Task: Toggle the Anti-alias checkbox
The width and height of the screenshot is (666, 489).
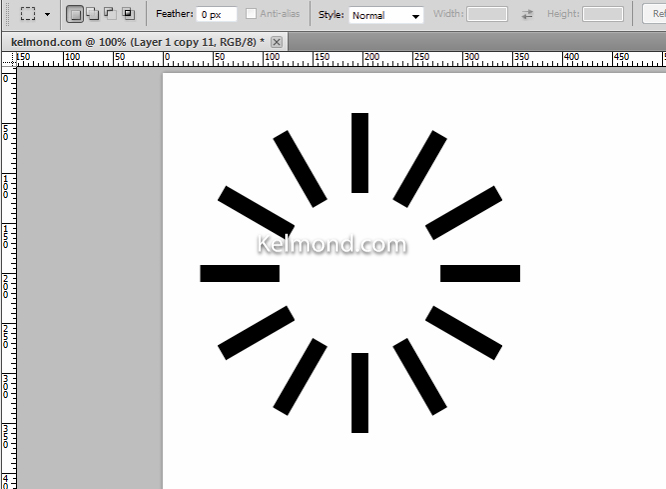Action: click(x=251, y=14)
